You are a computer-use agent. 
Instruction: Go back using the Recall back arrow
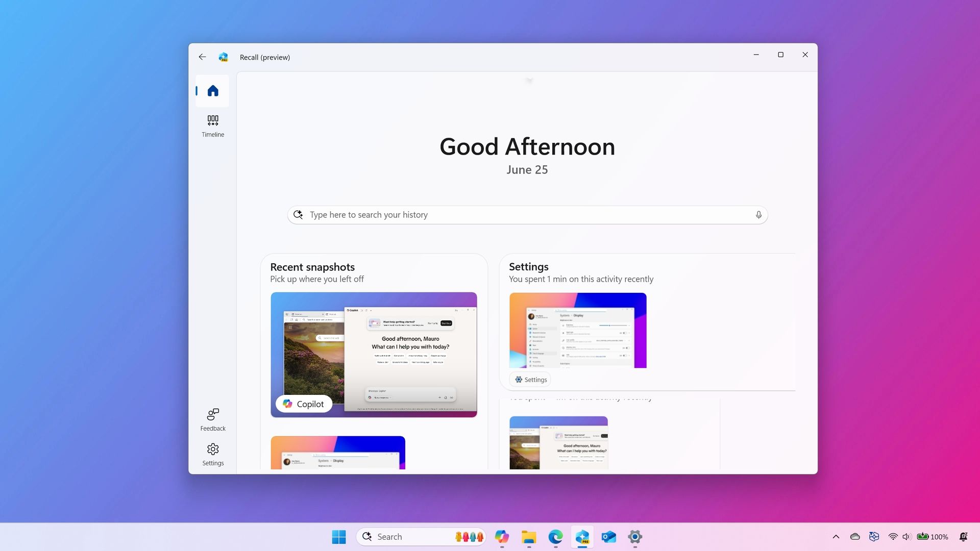tap(202, 57)
